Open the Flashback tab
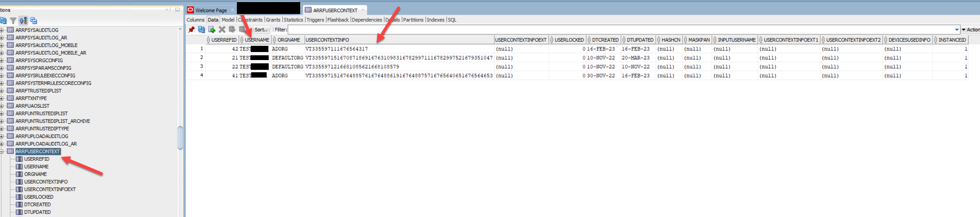Screen dimensions: 980x217 pyautogui.click(x=338, y=20)
